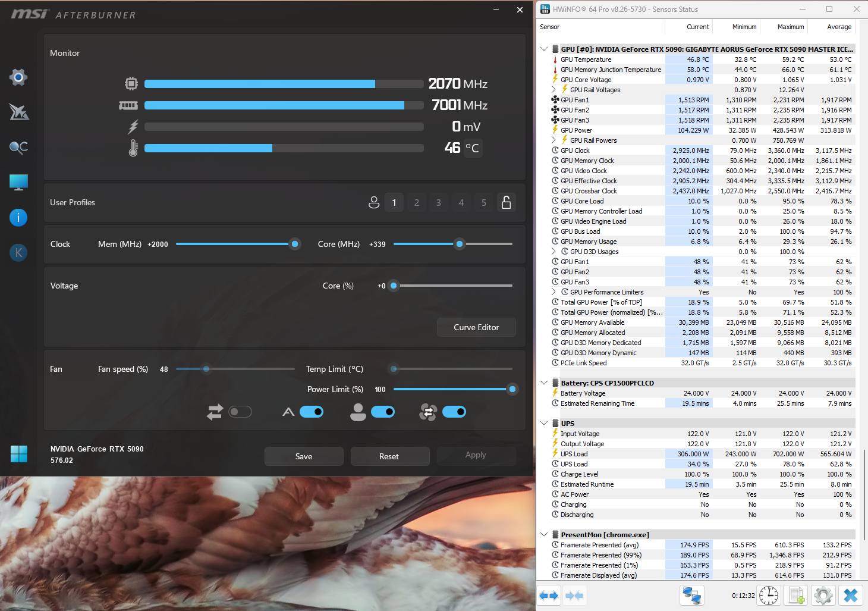The height and width of the screenshot is (611, 868).
Task: Sort by the Maximum column header
Action: (x=790, y=27)
